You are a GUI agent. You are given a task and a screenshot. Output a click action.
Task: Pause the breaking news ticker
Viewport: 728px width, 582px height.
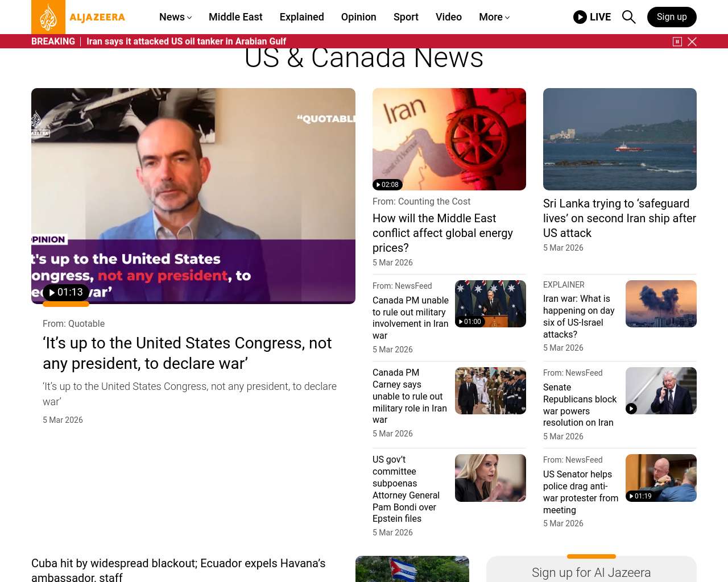(677, 41)
